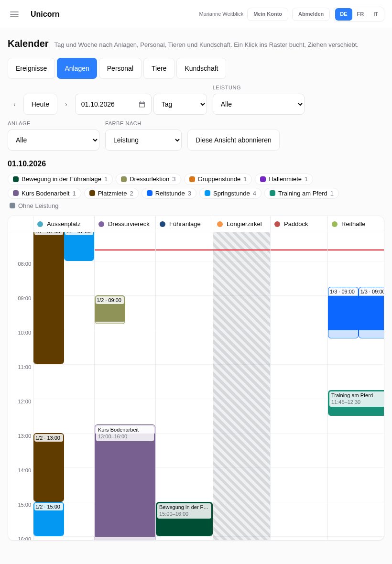
Task: Switch to the Ereignisse tab
Action: 31,68
